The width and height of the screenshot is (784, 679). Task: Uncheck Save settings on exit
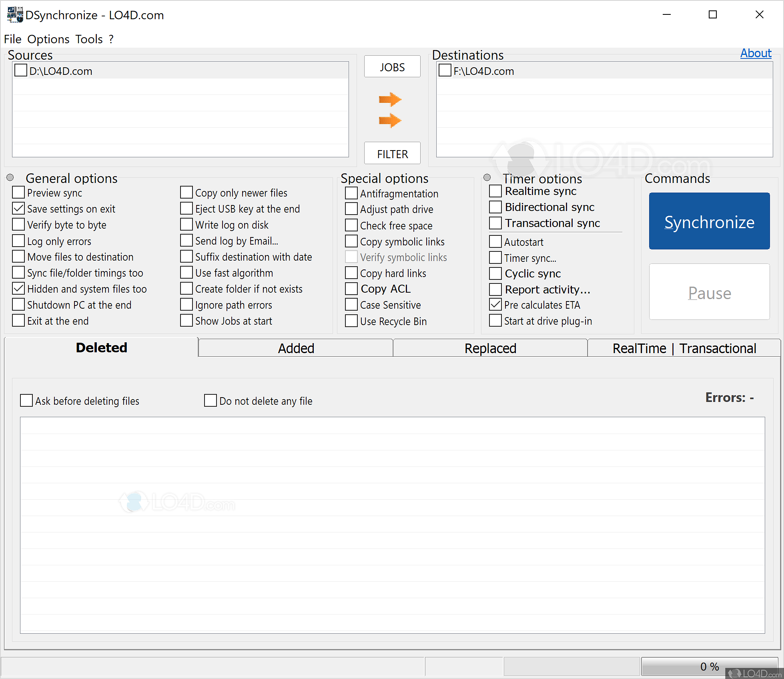pos(18,209)
